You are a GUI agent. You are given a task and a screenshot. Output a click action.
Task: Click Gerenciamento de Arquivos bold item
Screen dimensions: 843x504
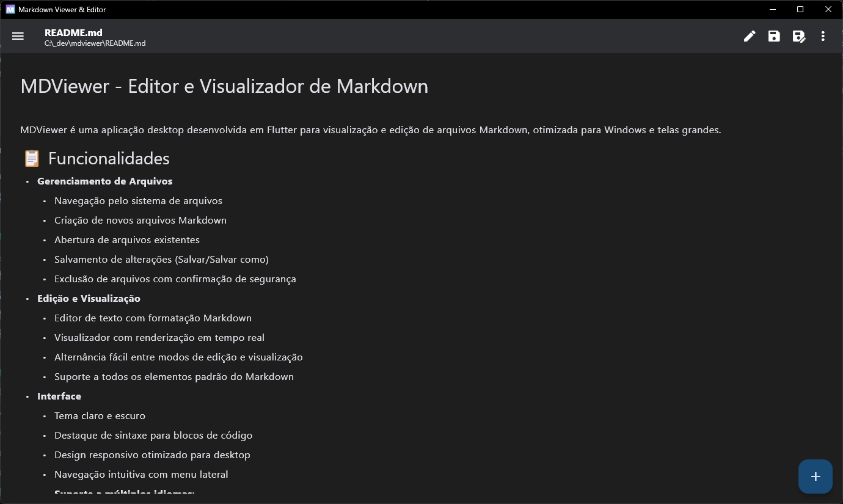[105, 181]
